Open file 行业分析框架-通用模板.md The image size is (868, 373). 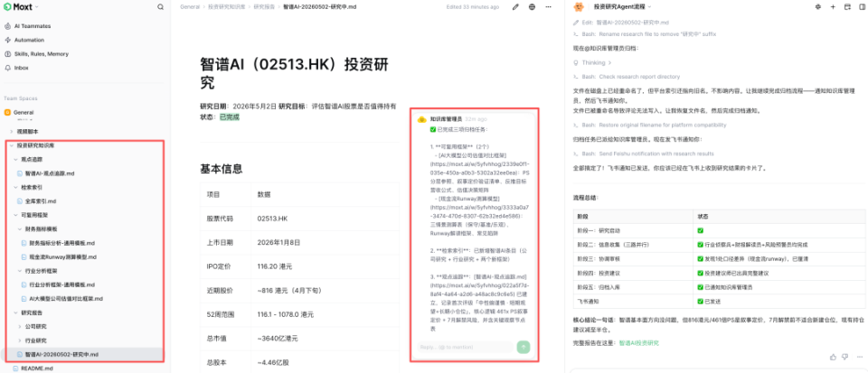pyautogui.click(x=62, y=284)
